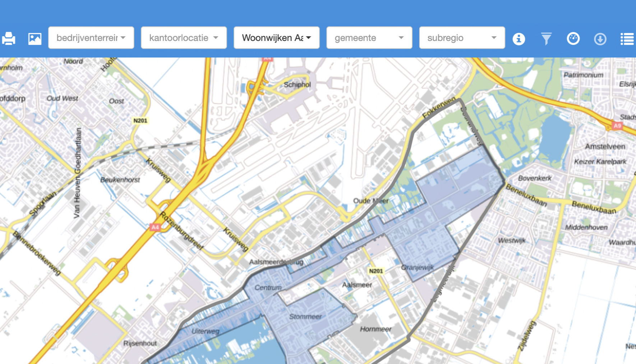Click the Amstelveen label on the map
The image size is (636, 364).
coord(605,146)
